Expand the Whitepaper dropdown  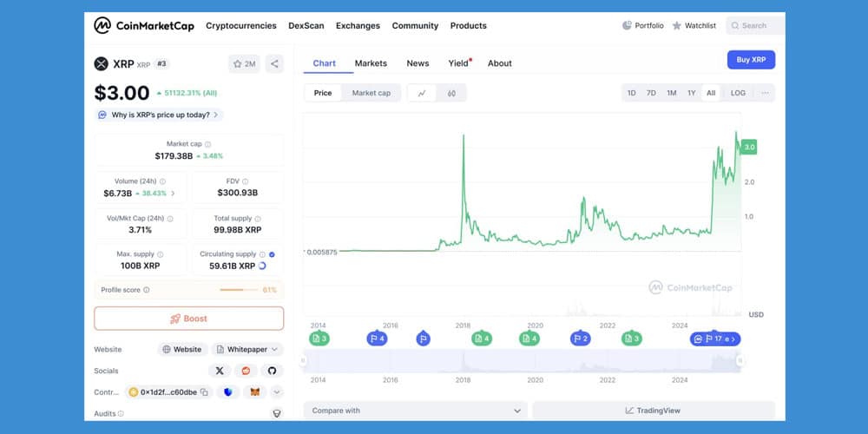point(248,349)
